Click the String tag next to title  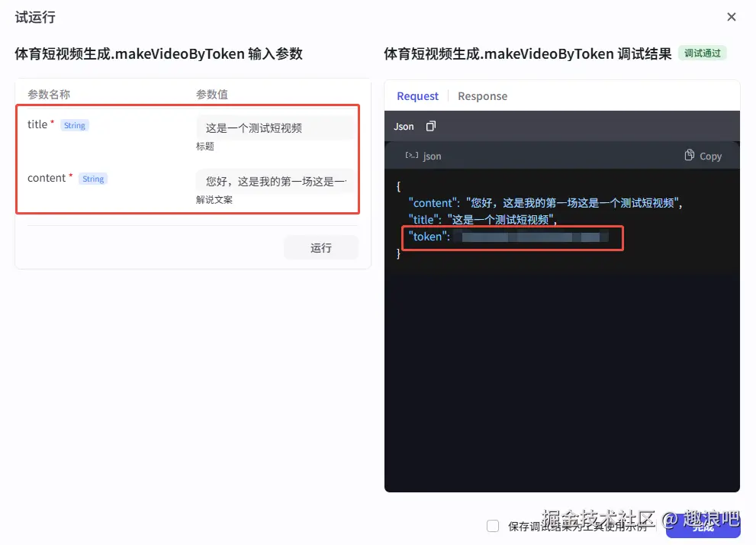tap(74, 125)
